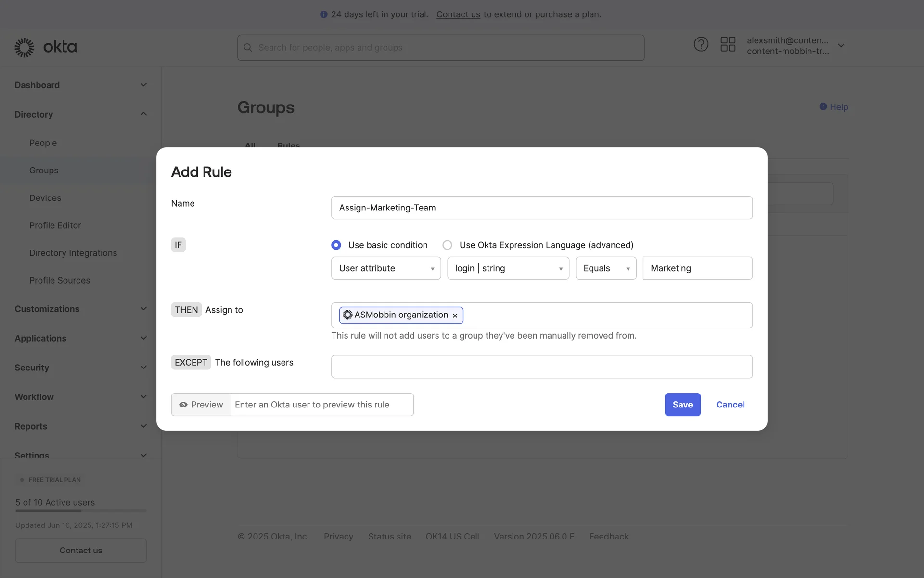This screenshot has width=924, height=578.
Task: Save the new rule
Action: (682, 405)
